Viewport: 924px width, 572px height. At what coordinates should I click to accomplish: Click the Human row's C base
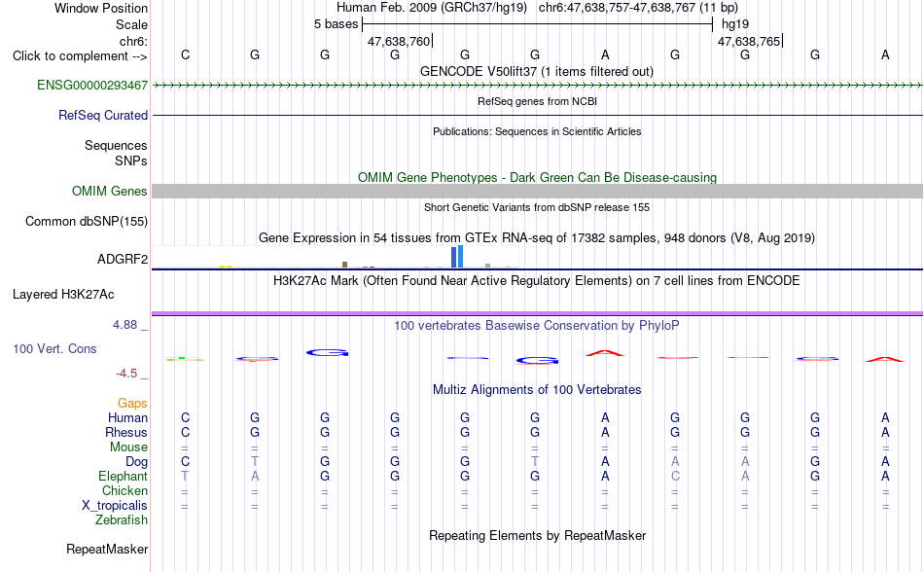pos(185,417)
